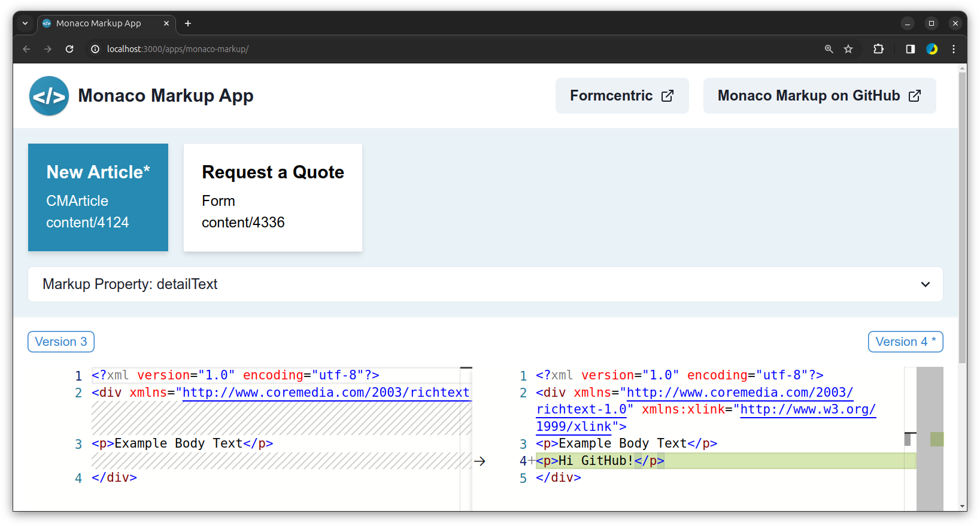The image size is (980, 526).
Task: Open Monaco Markup on GitHub link
Action: 820,96
